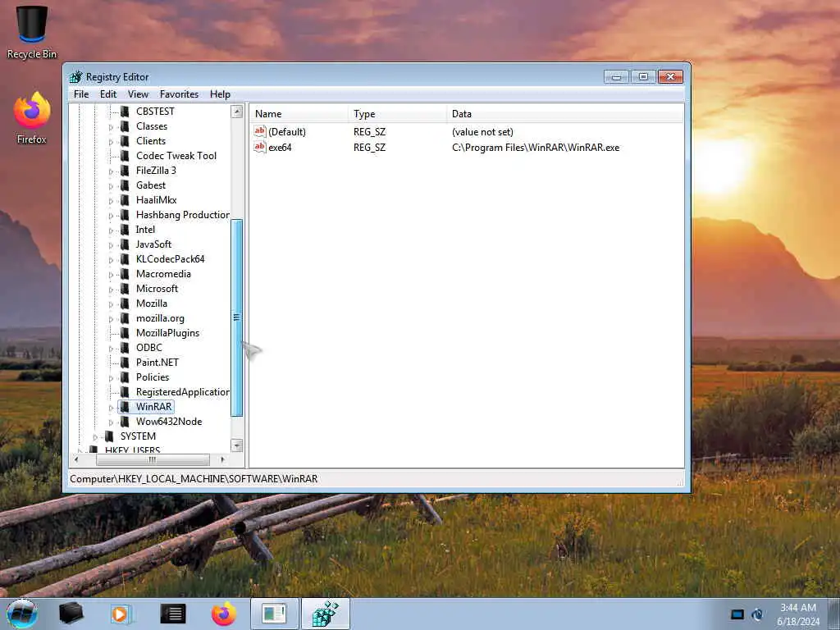Viewport: 840px width, 630px height.
Task: Click the WinRAR.exe path data cell
Action: tap(536, 148)
